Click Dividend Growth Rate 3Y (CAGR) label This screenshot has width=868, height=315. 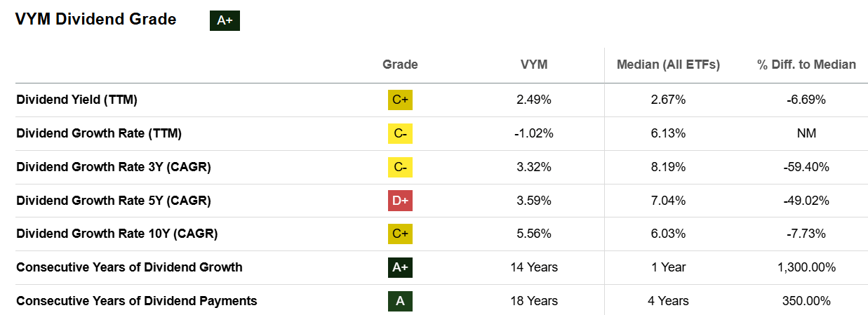(114, 167)
